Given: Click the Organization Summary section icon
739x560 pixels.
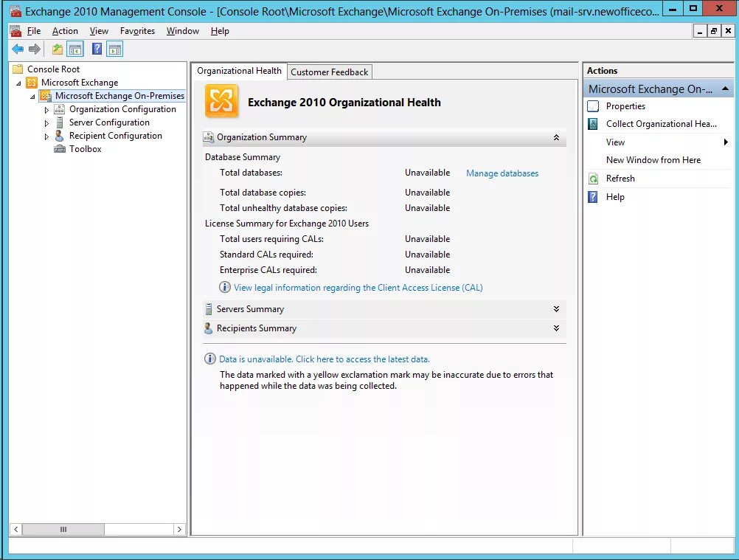Looking at the screenshot, I should [208, 137].
